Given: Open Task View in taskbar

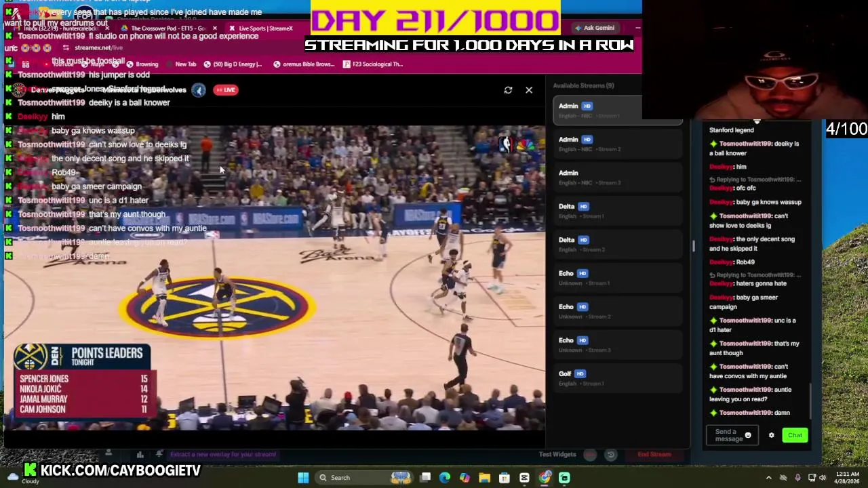Looking at the screenshot, I should click(x=425, y=478).
